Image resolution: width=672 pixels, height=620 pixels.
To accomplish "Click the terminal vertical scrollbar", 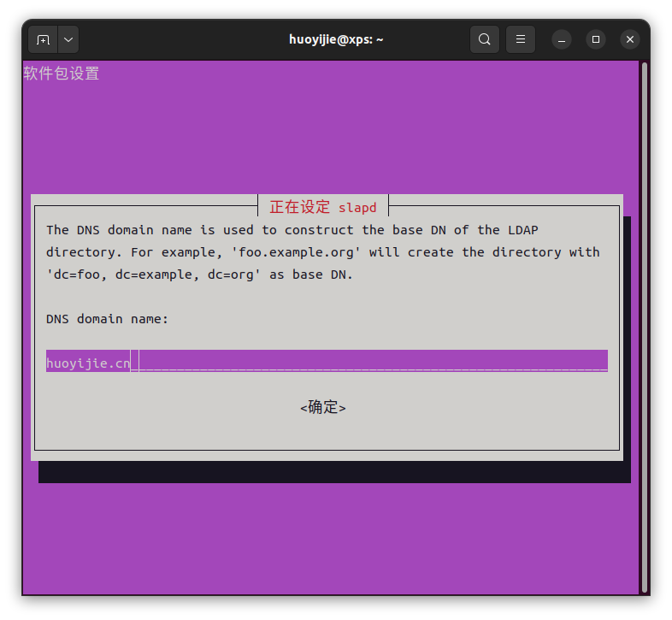I will pos(645,328).
